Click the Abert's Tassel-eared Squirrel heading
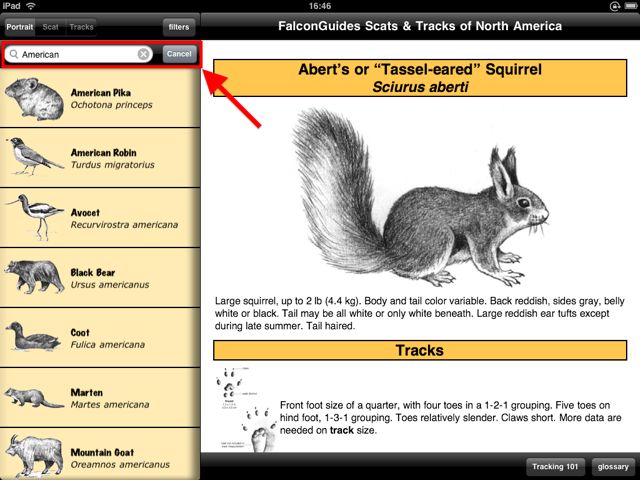The image size is (640, 480). pyautogui.click(x=420, y=69)
